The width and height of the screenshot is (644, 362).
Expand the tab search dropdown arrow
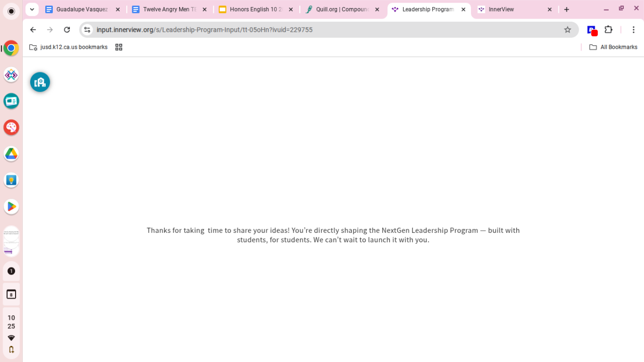(32, 10)
